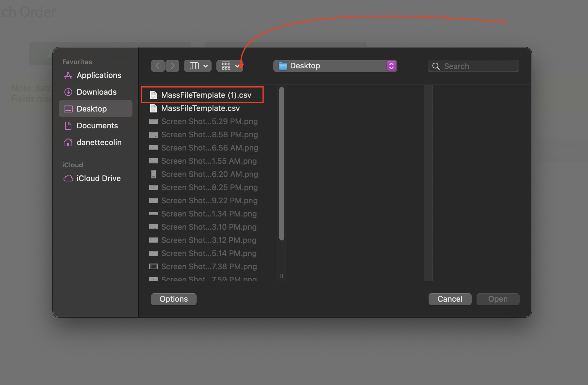Image resolution: width=588 pixels, height=385 pixels.
Task: Click the file list vertical scrollbar
Action: point(282,164)
